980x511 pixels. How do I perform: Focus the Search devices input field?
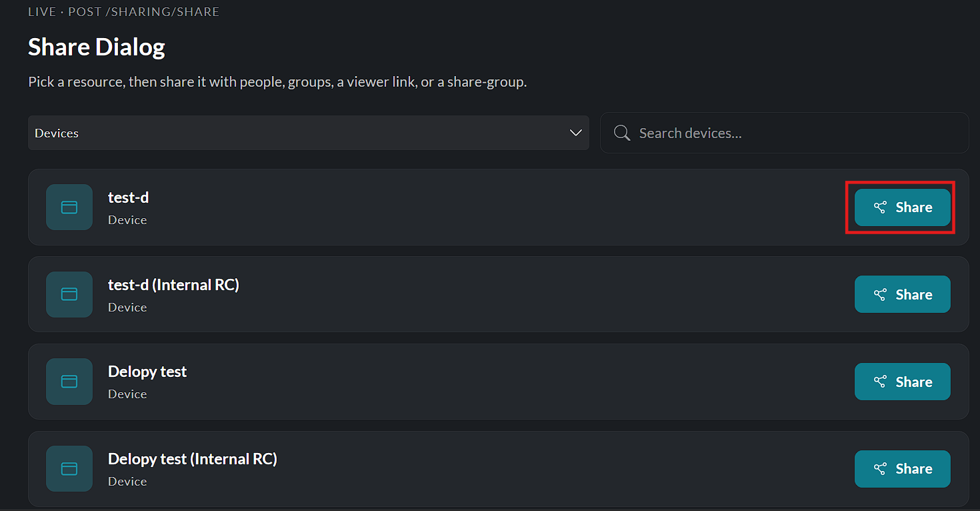[x=785, y=133]
